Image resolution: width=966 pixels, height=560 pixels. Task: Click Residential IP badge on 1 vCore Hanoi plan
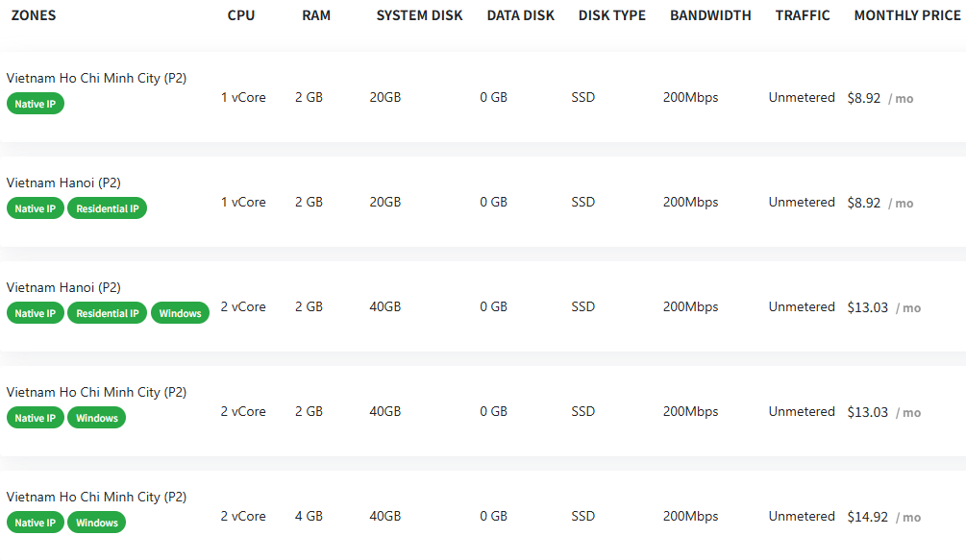tap(108, 208)
